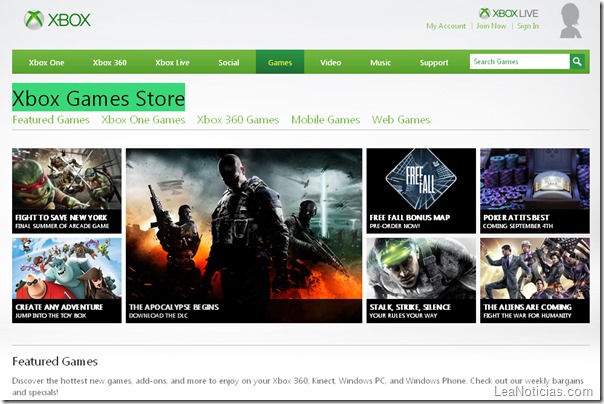604x404 pixels.
Task: Select Social in the navigation bar
Action: tap(229, 62)
